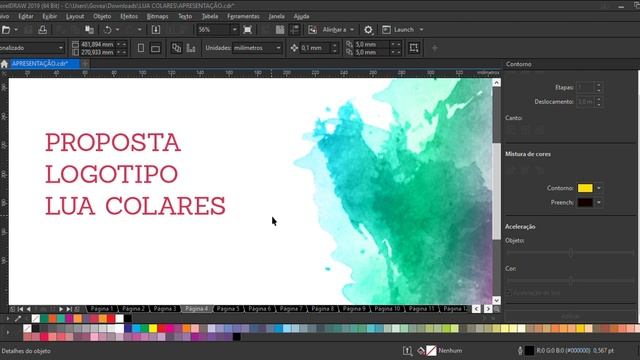The width and height of the screenshot is (640, 360).
Task: Open the zoom level 56% dropdown
Action: [x=234, y=30]
